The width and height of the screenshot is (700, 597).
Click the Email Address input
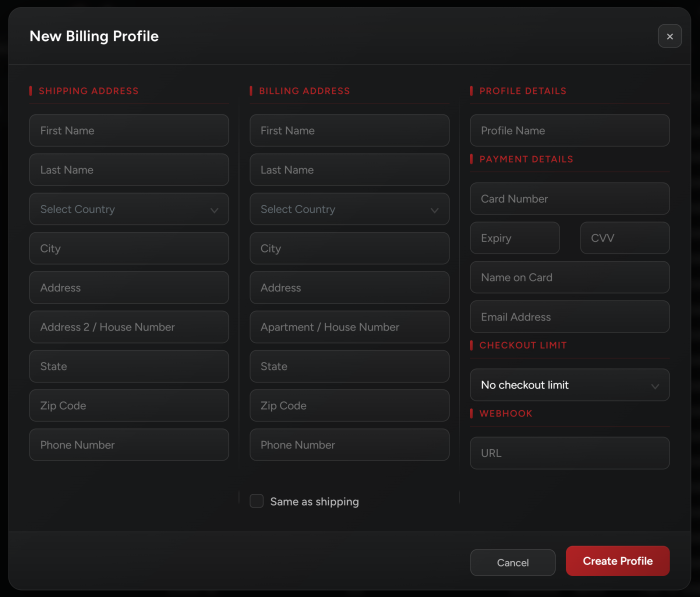pyautogui.click(x=569, y=317)
